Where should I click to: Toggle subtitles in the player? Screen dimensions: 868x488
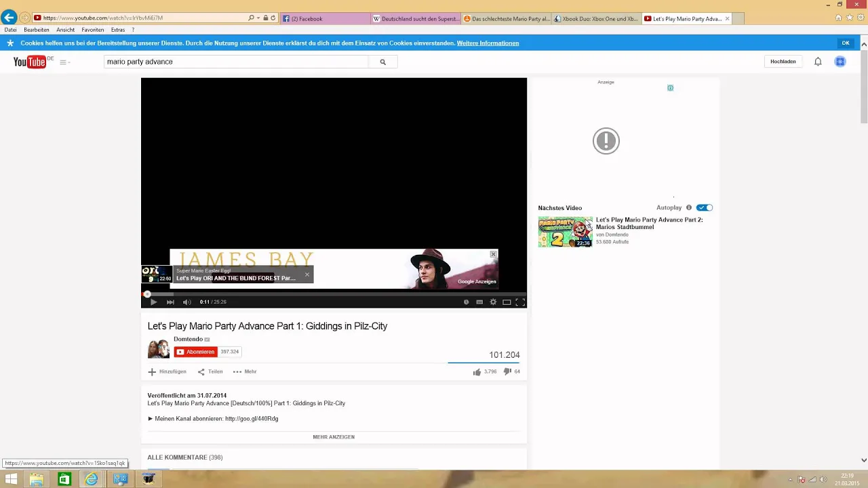(479, 302)
